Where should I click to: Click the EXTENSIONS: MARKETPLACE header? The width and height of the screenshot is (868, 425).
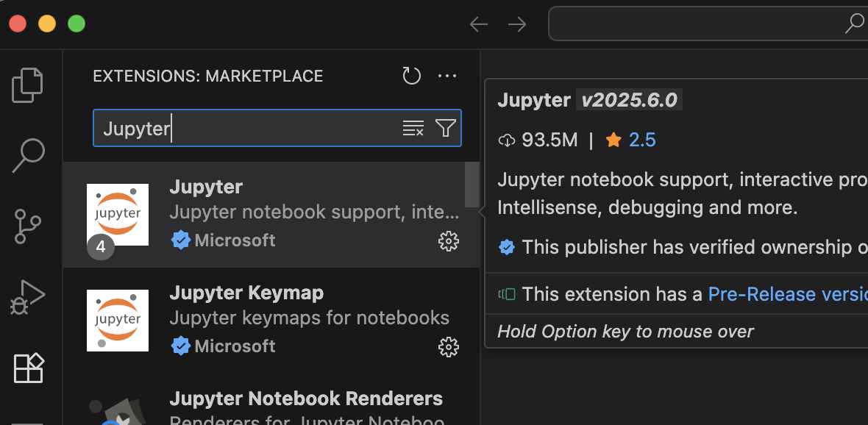tap(208, 76)
